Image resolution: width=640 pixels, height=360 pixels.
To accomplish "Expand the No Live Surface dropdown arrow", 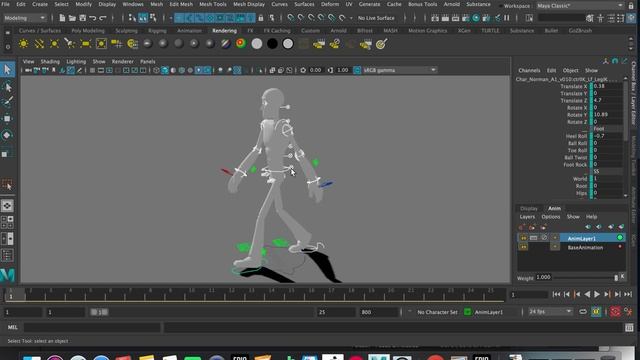I will [351, 18].
